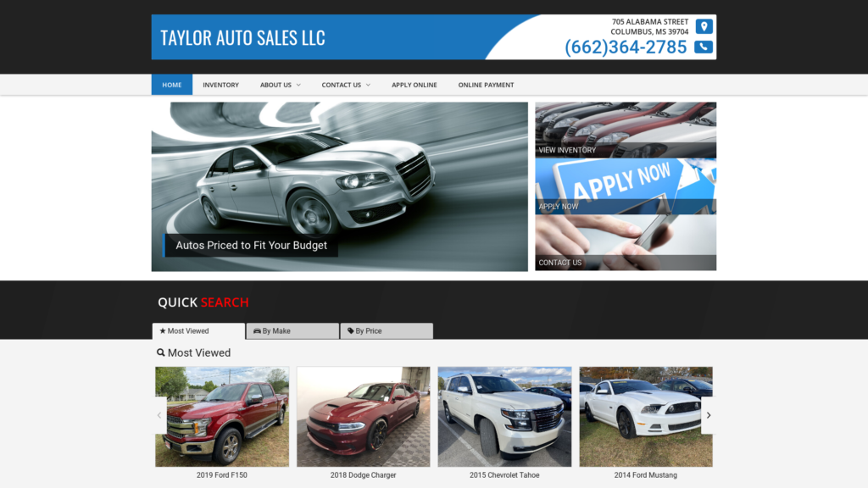Switch to the By Make tab
This screenshot has height=488, width=868.
coord(292,331)
